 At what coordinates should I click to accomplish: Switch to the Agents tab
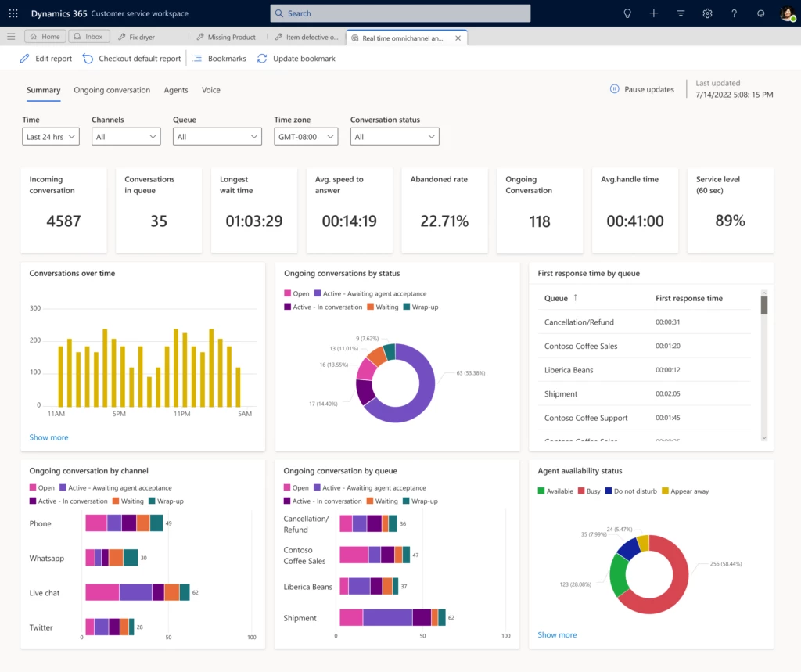click(x=175, y=90)
